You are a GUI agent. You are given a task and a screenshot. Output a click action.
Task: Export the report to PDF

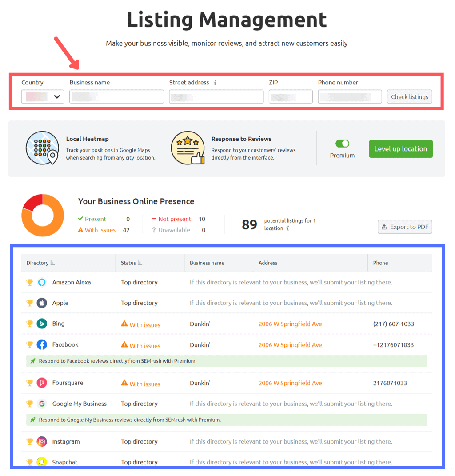(405, 227)
